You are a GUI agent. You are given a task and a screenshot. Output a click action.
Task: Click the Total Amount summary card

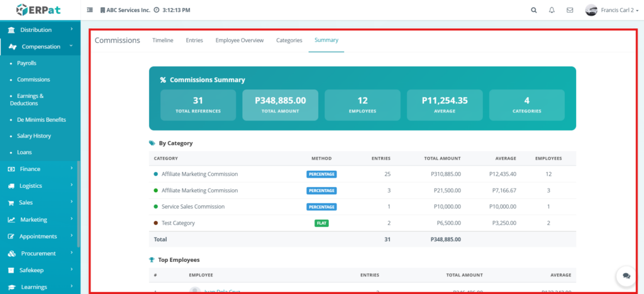[x=280, y=104]
